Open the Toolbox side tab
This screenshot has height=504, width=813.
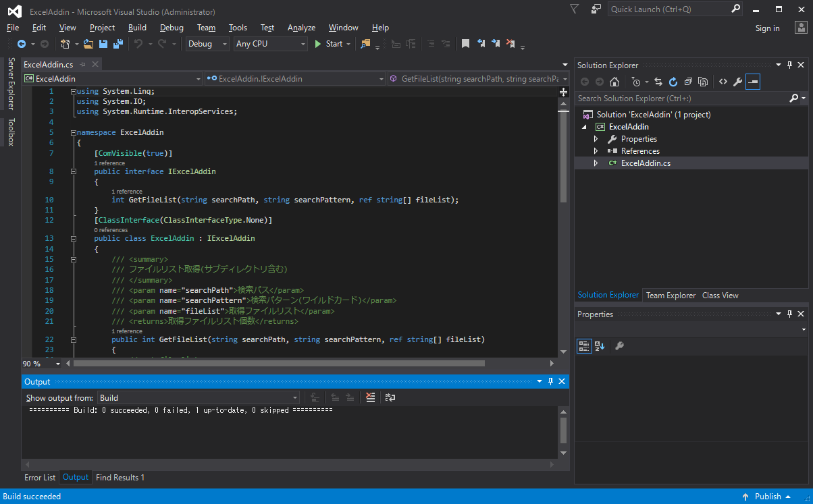(x=10, y=132)
